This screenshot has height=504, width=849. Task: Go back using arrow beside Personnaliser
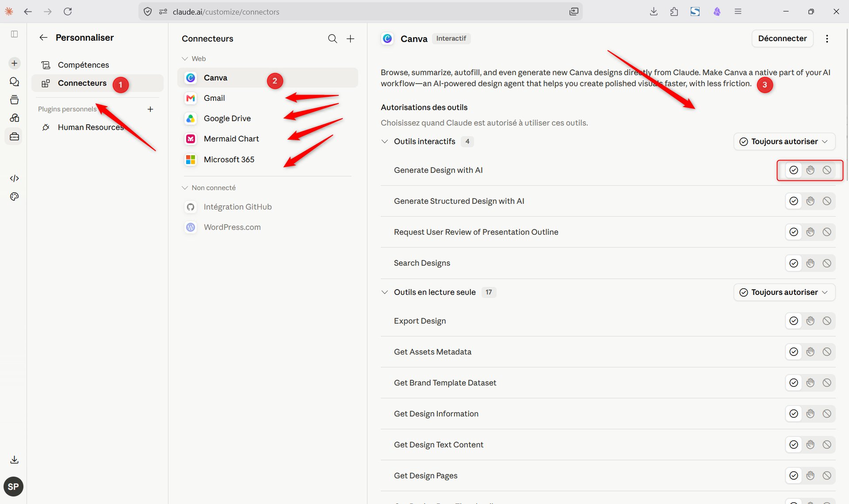coord(43,38)
